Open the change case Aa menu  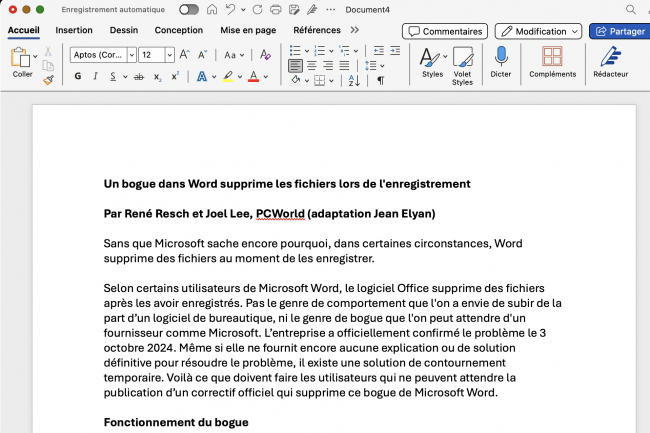tap(234, 55)
